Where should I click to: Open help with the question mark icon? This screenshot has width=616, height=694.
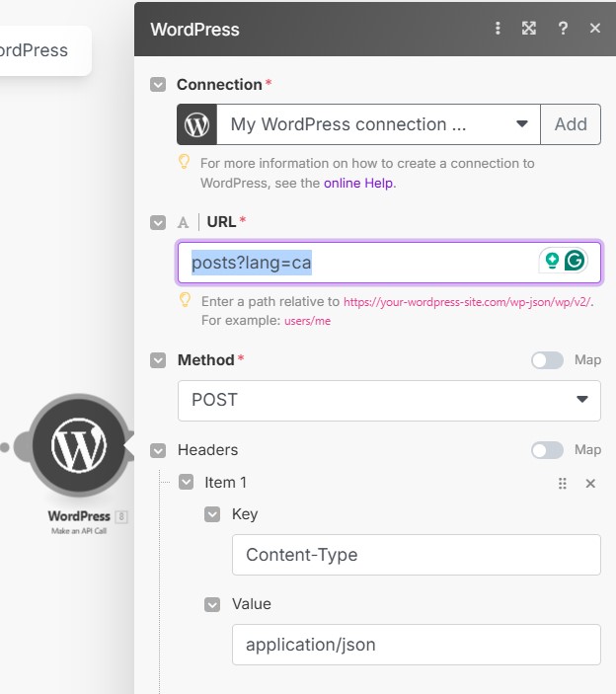click(x=563, y=29)
